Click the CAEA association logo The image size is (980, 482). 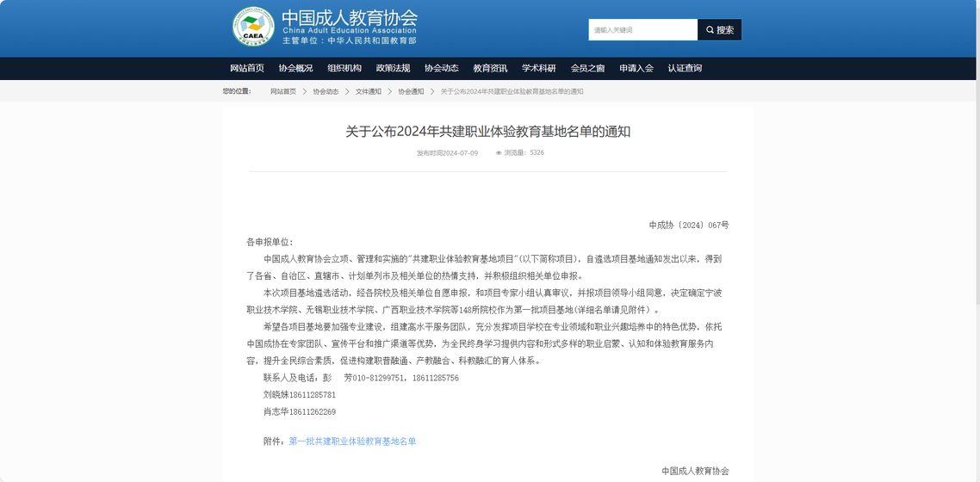pos(253,27)
